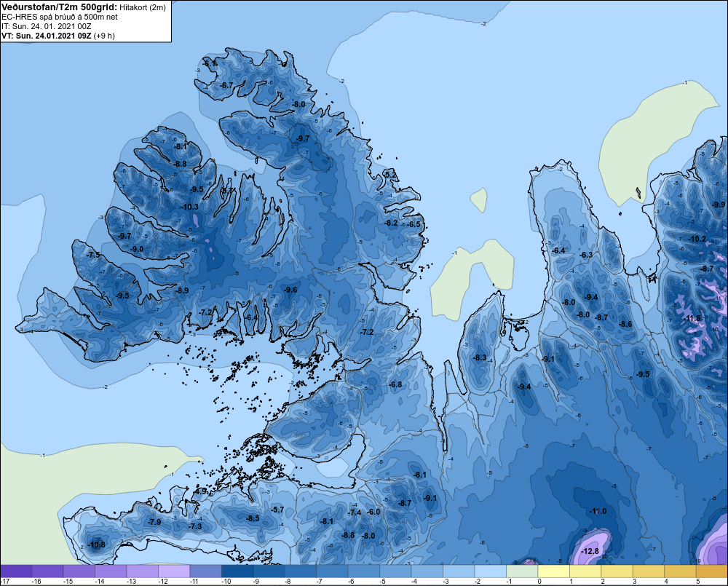Select the 5 legend tick label
This screenshot has height=586, width=728.
697,582
